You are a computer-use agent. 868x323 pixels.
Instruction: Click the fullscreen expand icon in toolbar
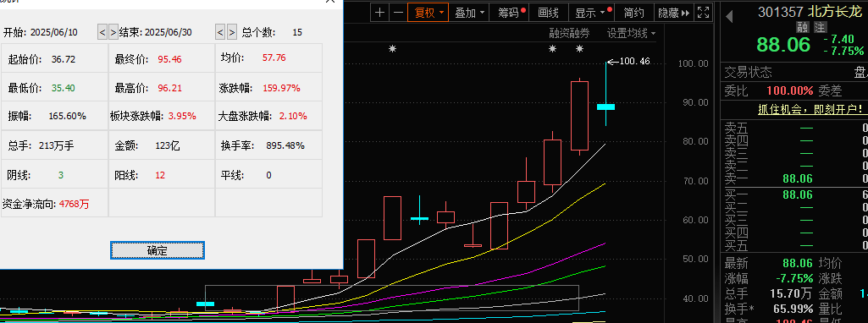point(703,12)
